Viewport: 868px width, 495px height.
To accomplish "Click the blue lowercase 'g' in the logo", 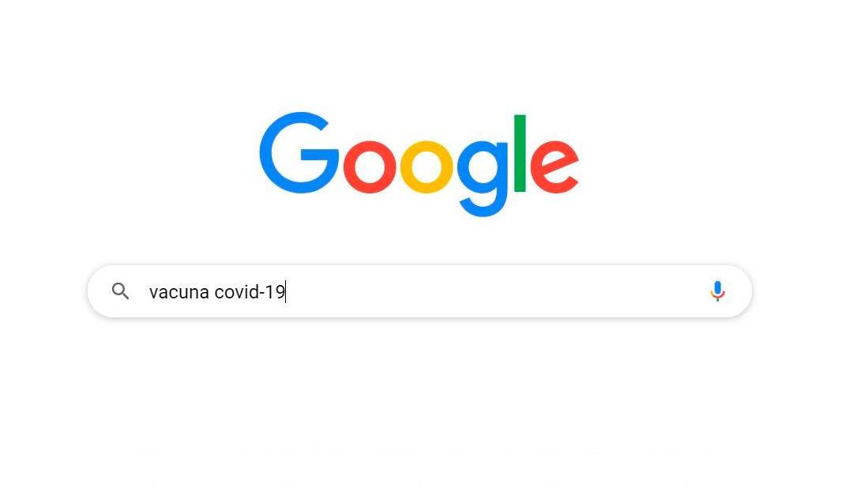I will coord(483,178).
